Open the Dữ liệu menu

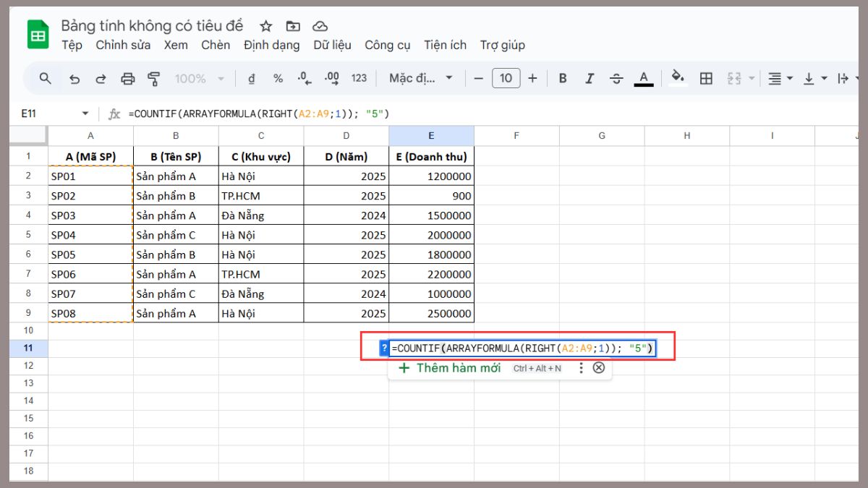[x=332, y=45]
